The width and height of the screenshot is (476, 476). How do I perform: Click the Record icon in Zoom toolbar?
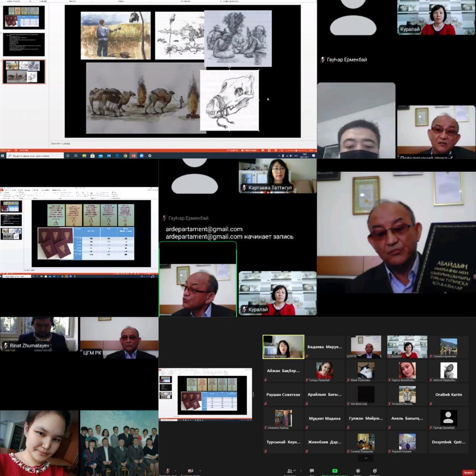(x=358, y=471)
